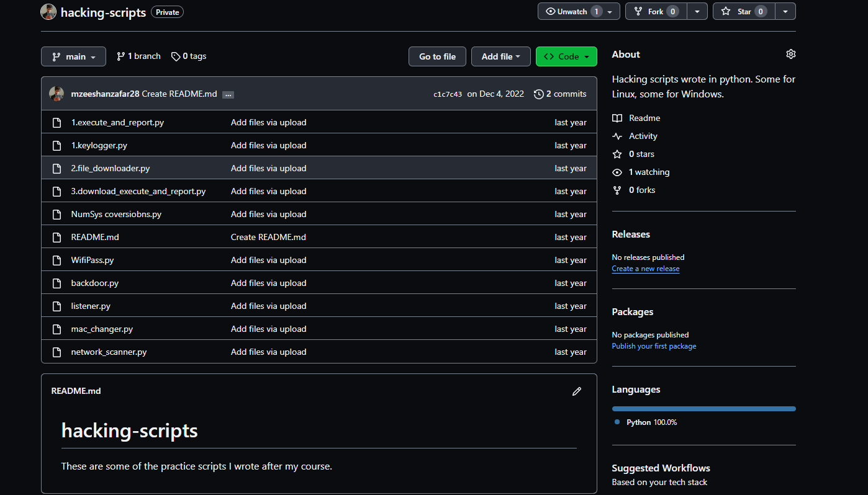View 0 tags link
Viewport: 868px width, 495px height.
pos(189,56)
